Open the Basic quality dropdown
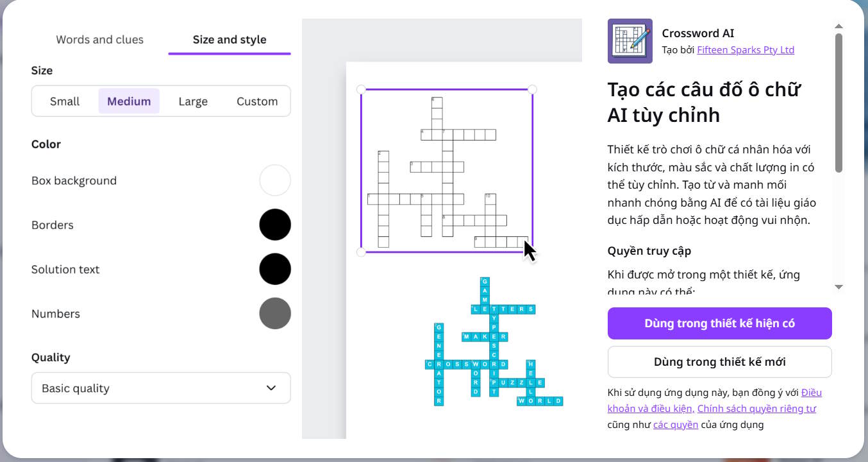 coord(160,388)
